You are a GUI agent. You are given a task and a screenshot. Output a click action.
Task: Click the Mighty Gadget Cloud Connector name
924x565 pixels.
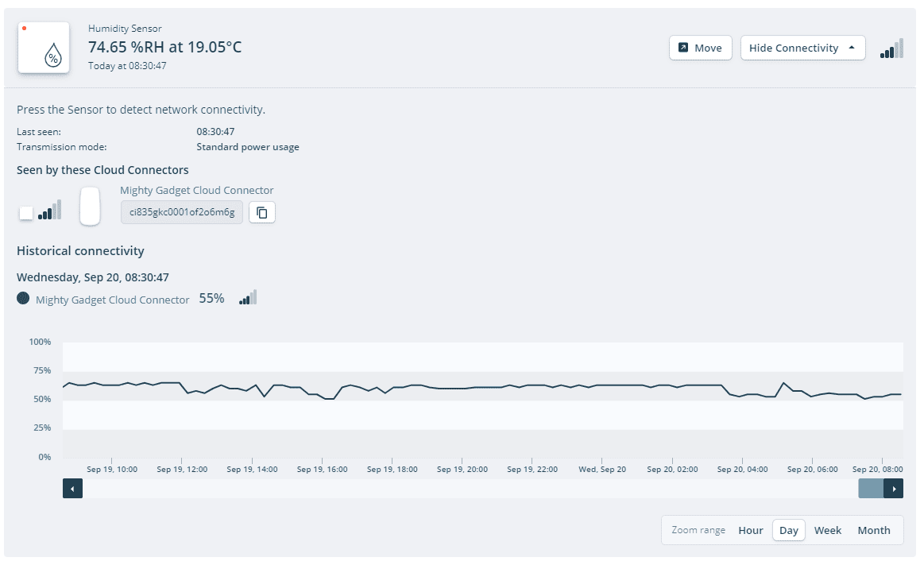coord(196,190)
